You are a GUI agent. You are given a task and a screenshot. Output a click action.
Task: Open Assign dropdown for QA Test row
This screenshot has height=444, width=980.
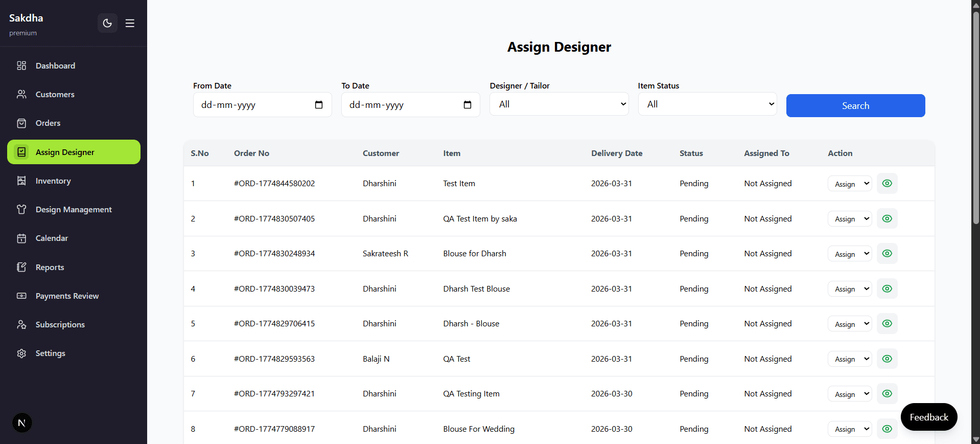click(850, 359)
